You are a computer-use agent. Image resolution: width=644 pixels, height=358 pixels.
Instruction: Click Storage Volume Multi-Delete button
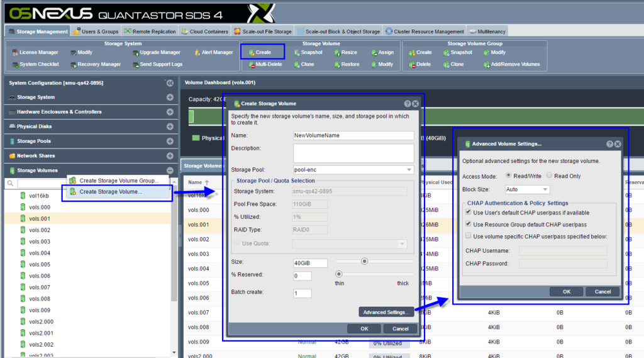265,65
